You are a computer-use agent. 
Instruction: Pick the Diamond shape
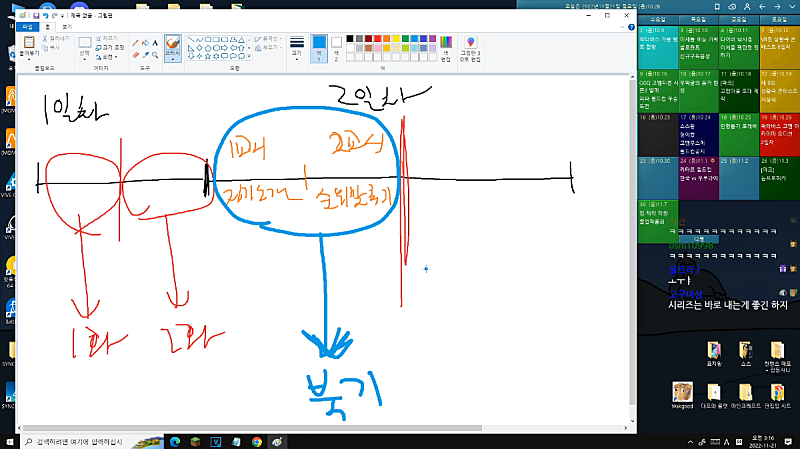[x=199, y=48]
